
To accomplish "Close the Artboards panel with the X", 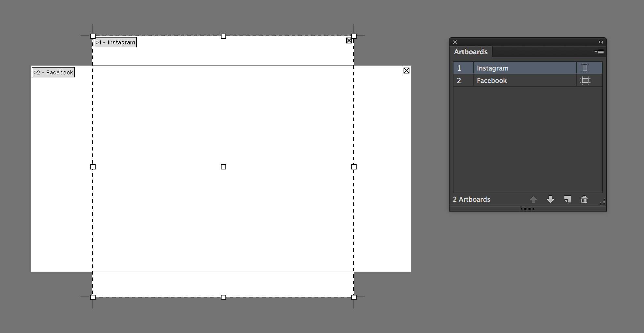I will 454,42.
